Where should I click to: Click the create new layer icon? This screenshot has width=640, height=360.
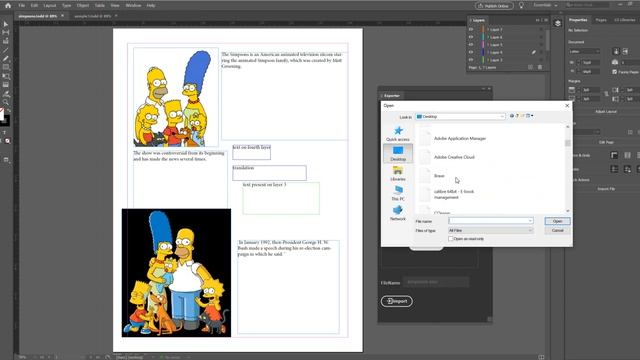tap(530, 67)
